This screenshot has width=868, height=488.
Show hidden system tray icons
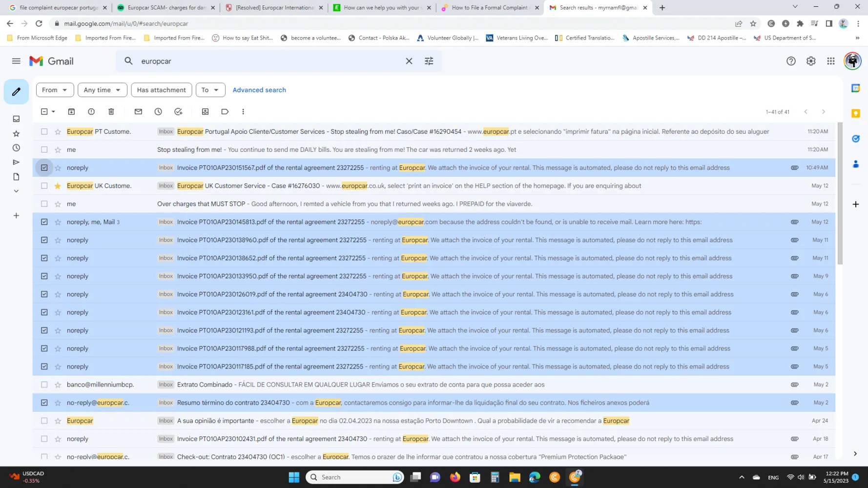click(742, 477)
